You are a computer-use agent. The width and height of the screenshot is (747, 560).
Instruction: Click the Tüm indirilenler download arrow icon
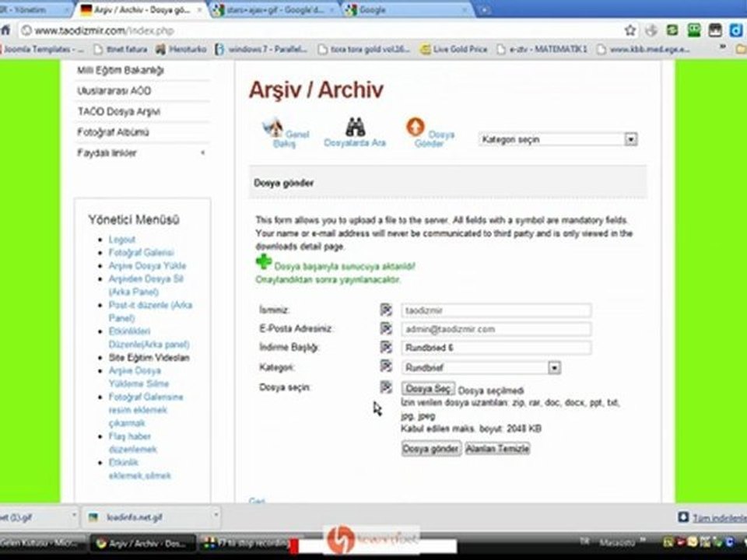pyautogui.click(x=683, y=516)
